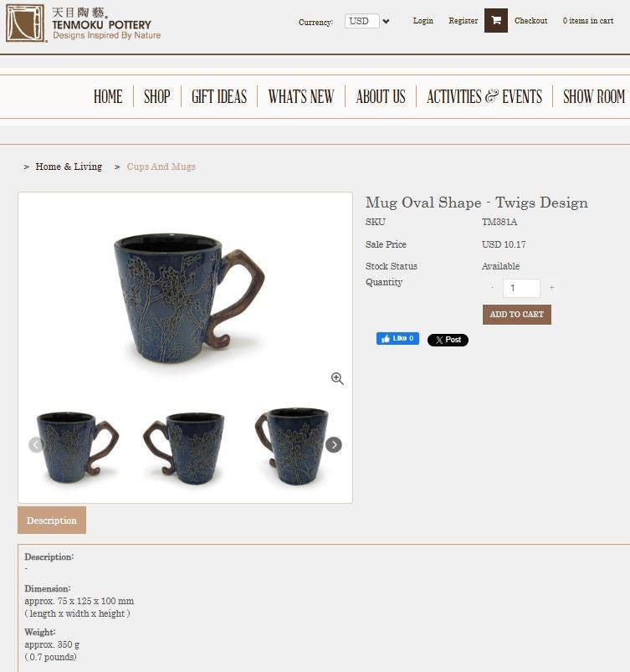
Task: Click the Tenmoku Pottery logo
Action: click(x=84, y=23)
